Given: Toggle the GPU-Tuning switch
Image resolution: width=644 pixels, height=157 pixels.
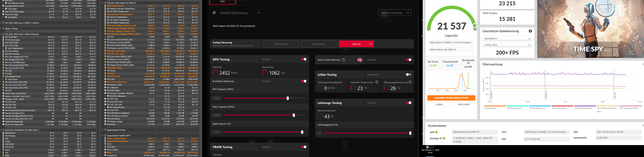Looking at the screenshot, I should (304, 59).
